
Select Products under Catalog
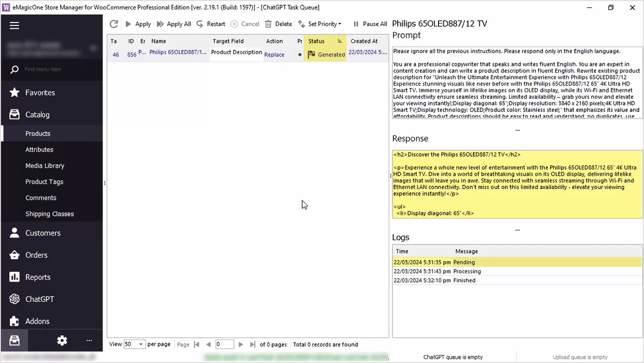click(38, 134)
